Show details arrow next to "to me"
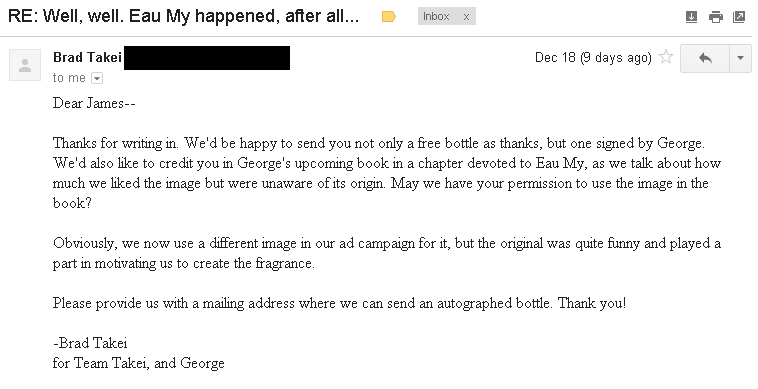The image size is (758, 389). coord(97,78)
